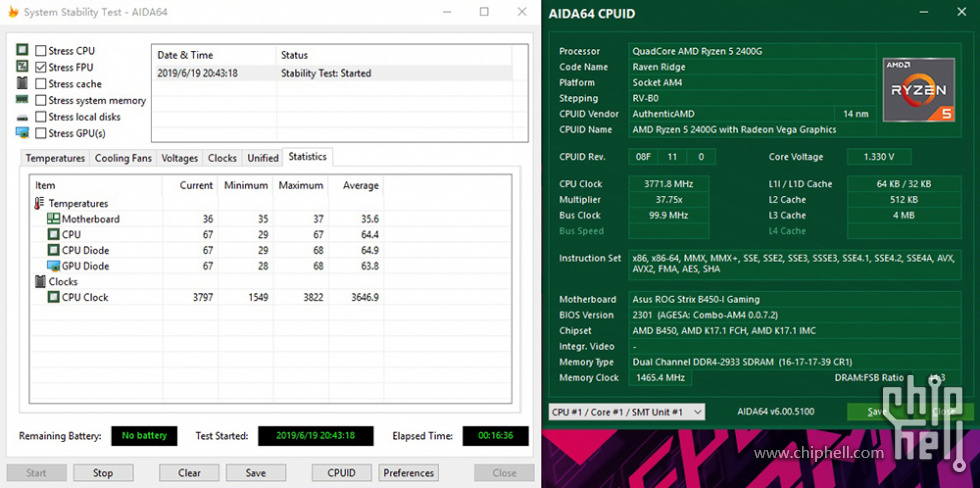Open the CPUID panel button
This screenshot has height=488, width=980.
click(x=342, y=473)
